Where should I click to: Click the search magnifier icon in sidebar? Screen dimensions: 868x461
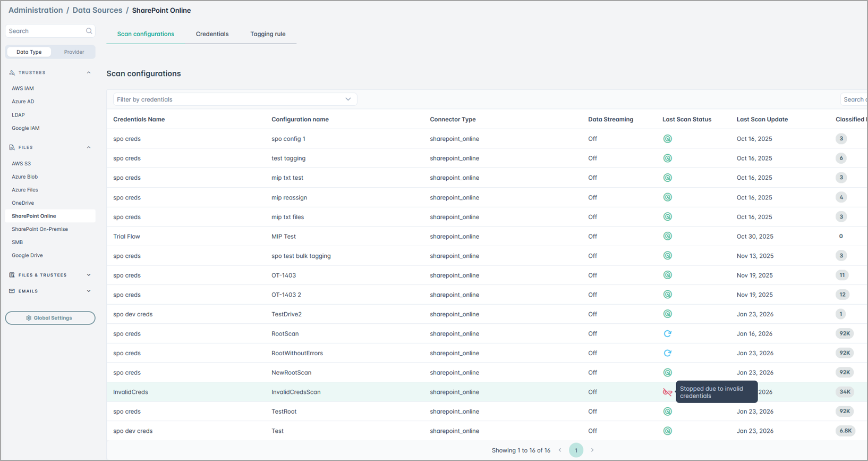[89, 31]
